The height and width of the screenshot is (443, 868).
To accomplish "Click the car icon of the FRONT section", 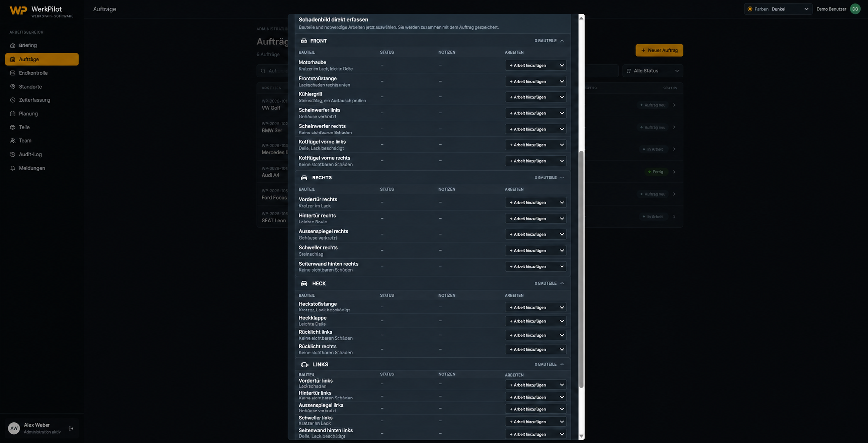I will pos(304,41).
